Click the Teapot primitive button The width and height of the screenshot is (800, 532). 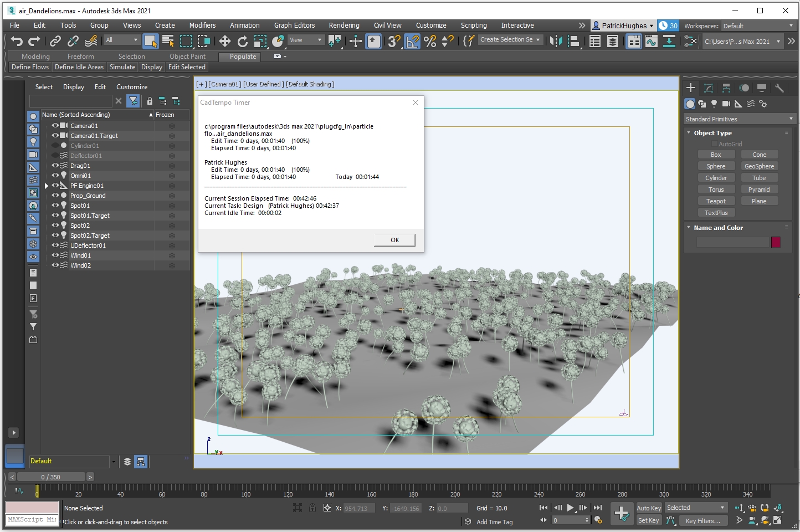pos(716,201)
